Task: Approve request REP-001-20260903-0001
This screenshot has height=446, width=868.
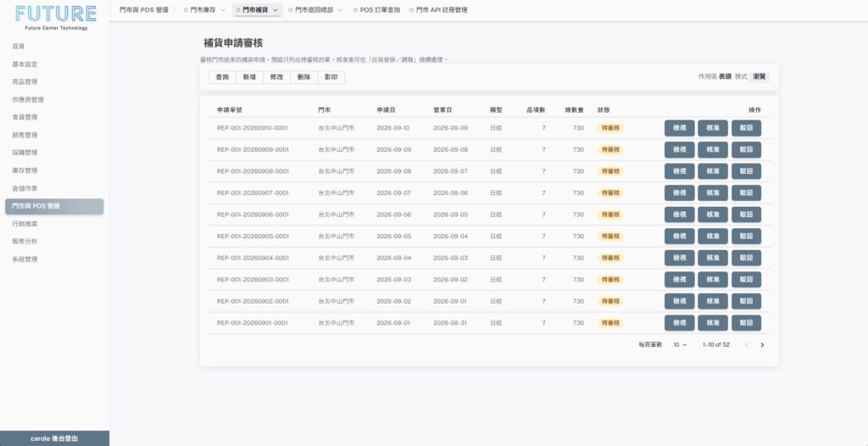Action: 712,279
